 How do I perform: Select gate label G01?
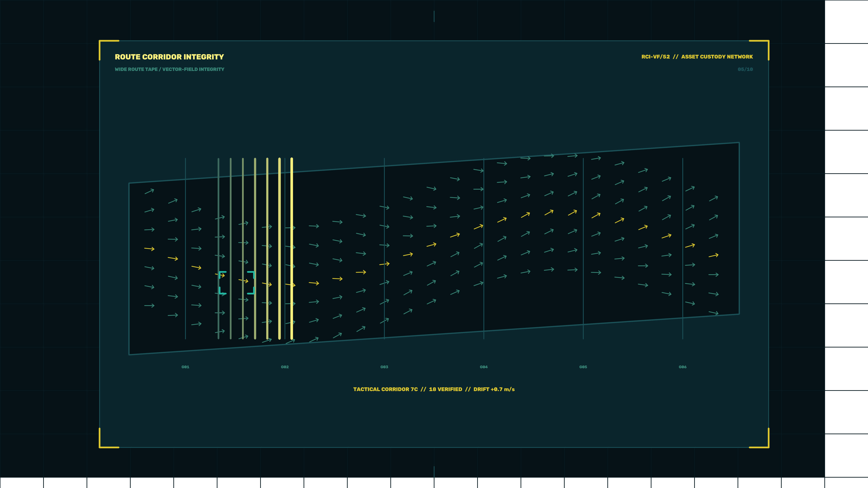pyautogui.click(x=185, y=367)
